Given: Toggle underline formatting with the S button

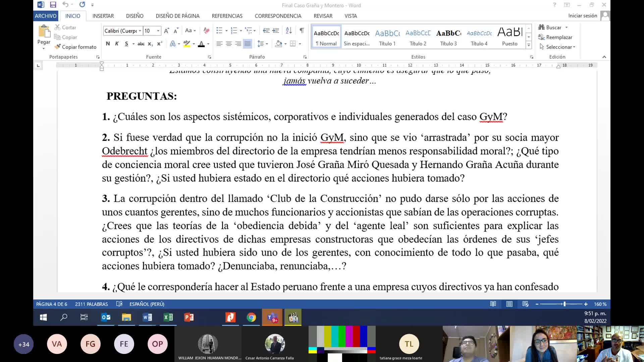Looking at the screenshot, I should click(x=126, y=44).
